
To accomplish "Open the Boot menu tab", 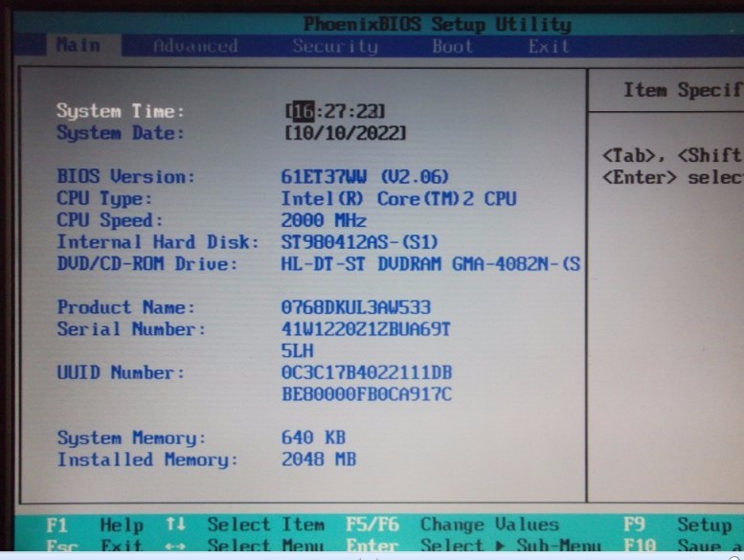I will click(x=452, y=46).
